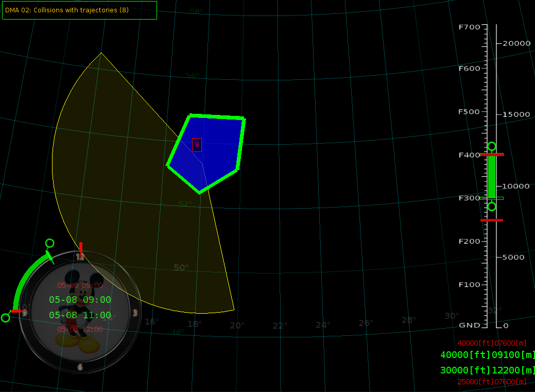The image size is (535, 392).
Task: Select lower-left green circle handle near clock
Action: (6, 318)
